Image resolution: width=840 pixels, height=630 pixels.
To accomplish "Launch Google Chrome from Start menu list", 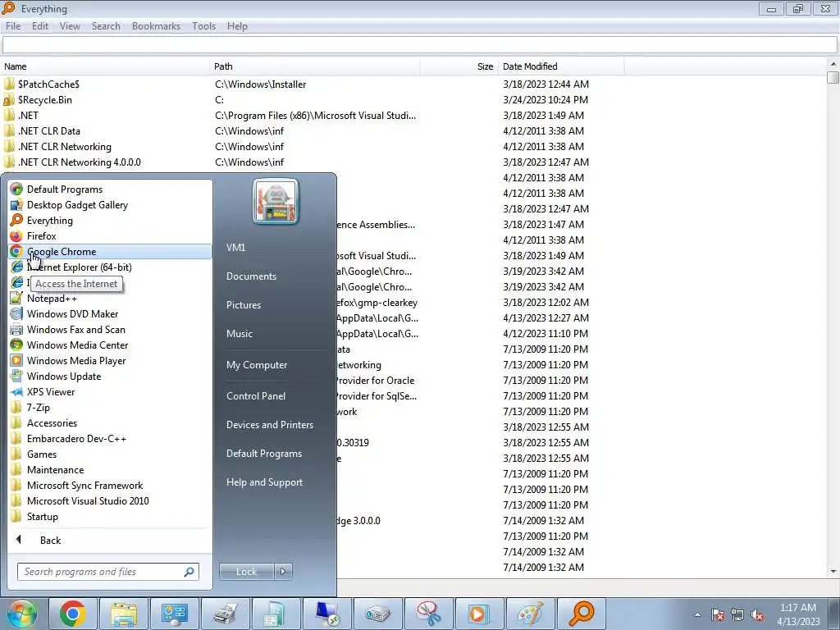I will 110,251.
